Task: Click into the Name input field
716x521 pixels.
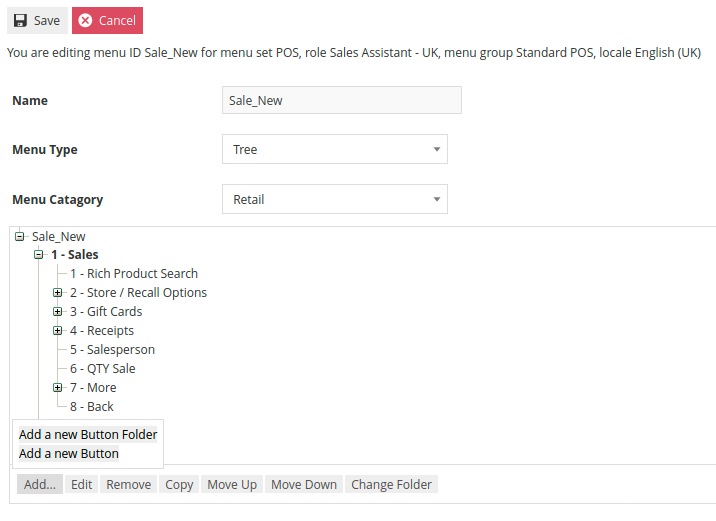Action: point(342,100)
